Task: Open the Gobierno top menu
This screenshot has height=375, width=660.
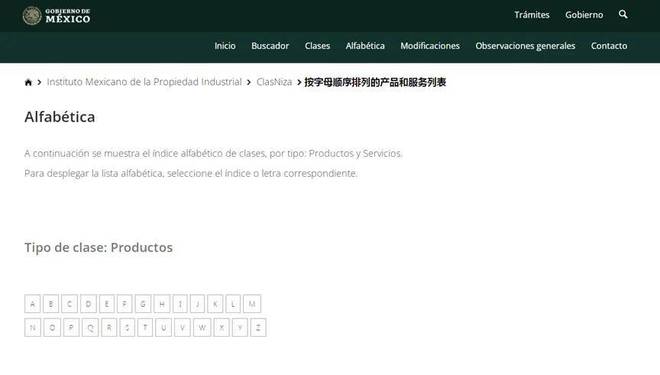Action: tap(584, 15)
